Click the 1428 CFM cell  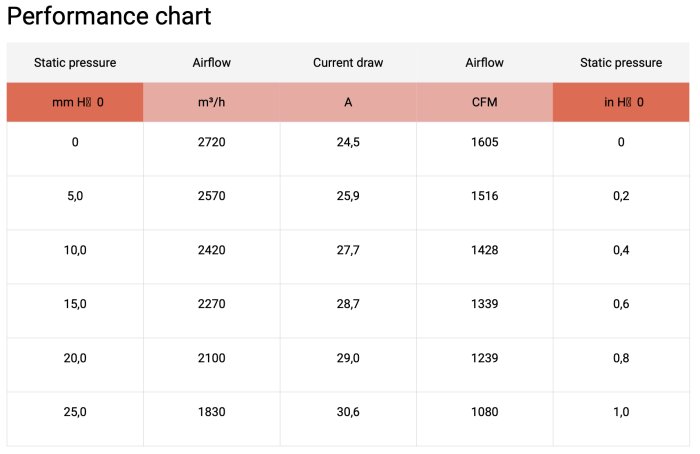tap(484, 250)
